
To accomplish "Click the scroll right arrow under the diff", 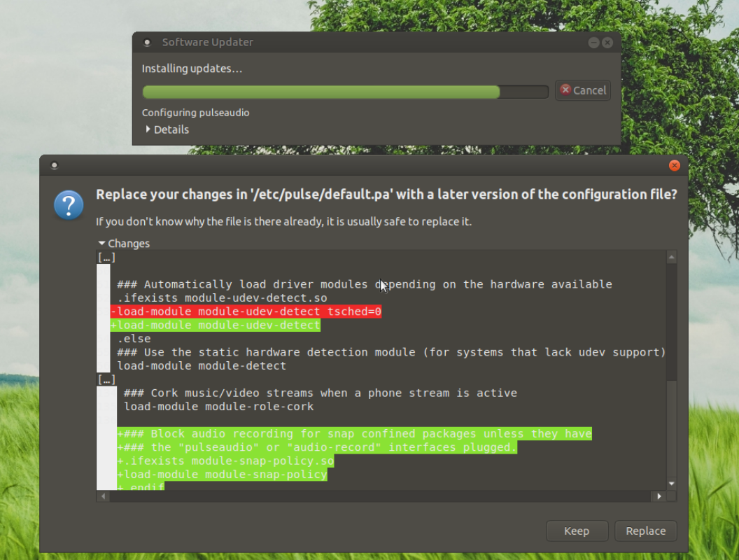I will [x=659, y=496].
